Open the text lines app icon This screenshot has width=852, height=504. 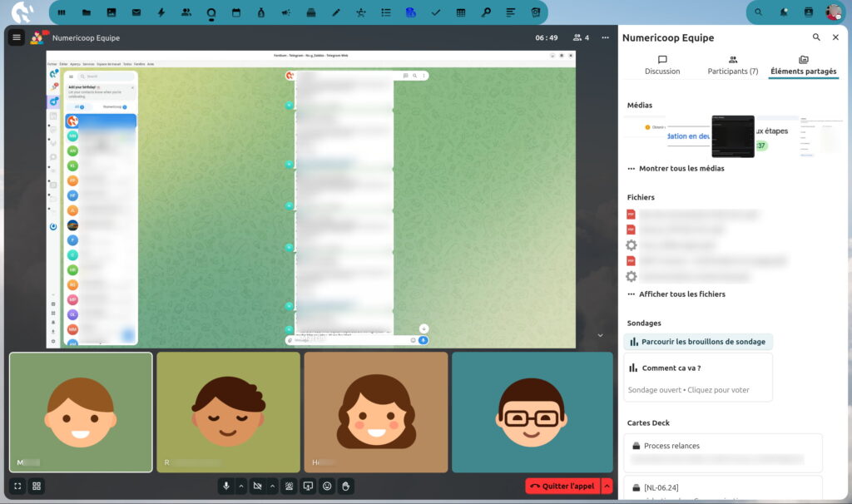coord(511,12)
